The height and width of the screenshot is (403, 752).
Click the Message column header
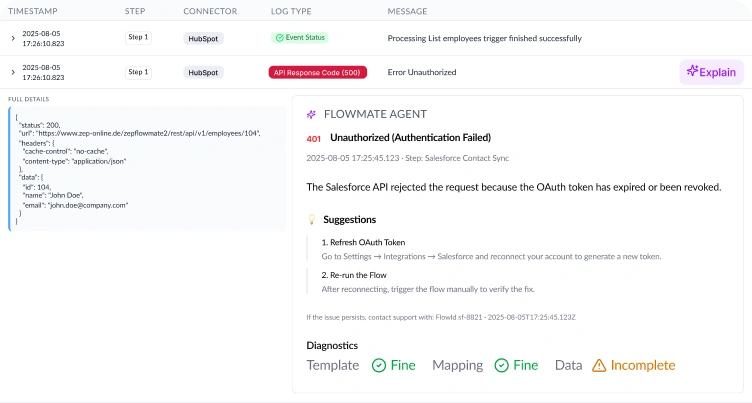[x=407, y=11]
